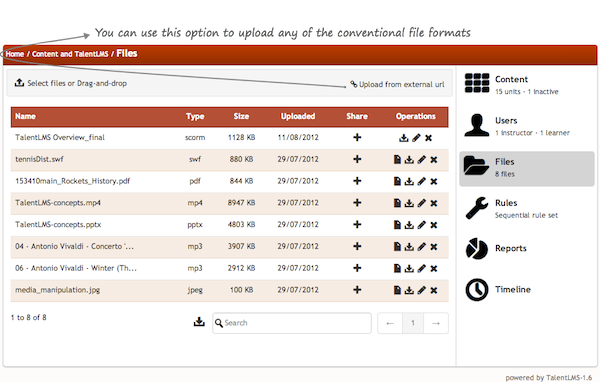Preview the Rockets_History.pdf file
The height and width of the screenshot is (382, 600).
coord(397,181)
